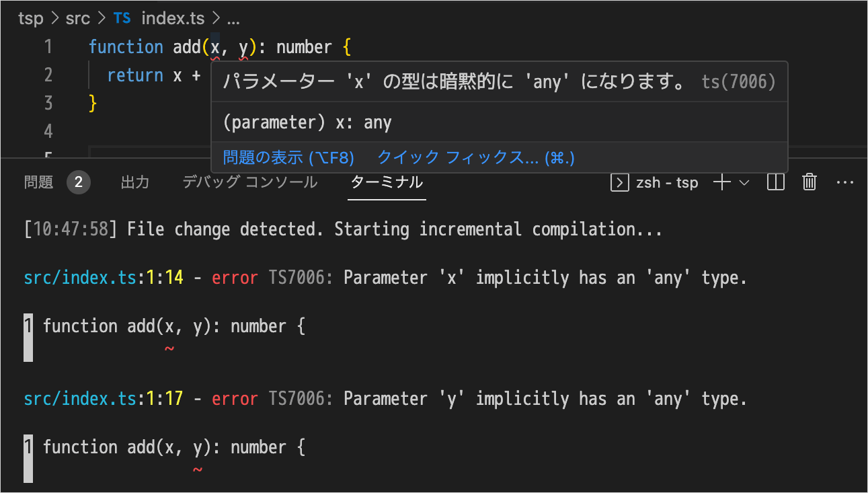Kill terminal with the trash icon
This screenshot has height=493, width=868.
tap(810, 182)
